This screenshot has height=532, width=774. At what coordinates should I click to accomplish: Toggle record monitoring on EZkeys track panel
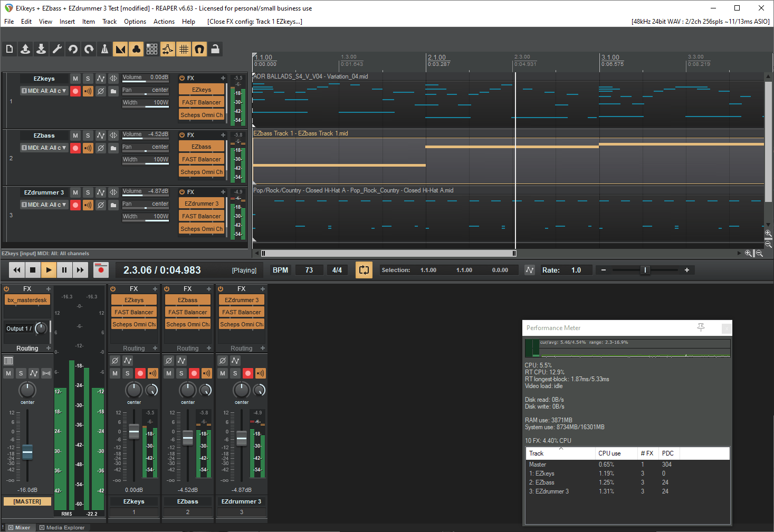click(x=88, y=91)
